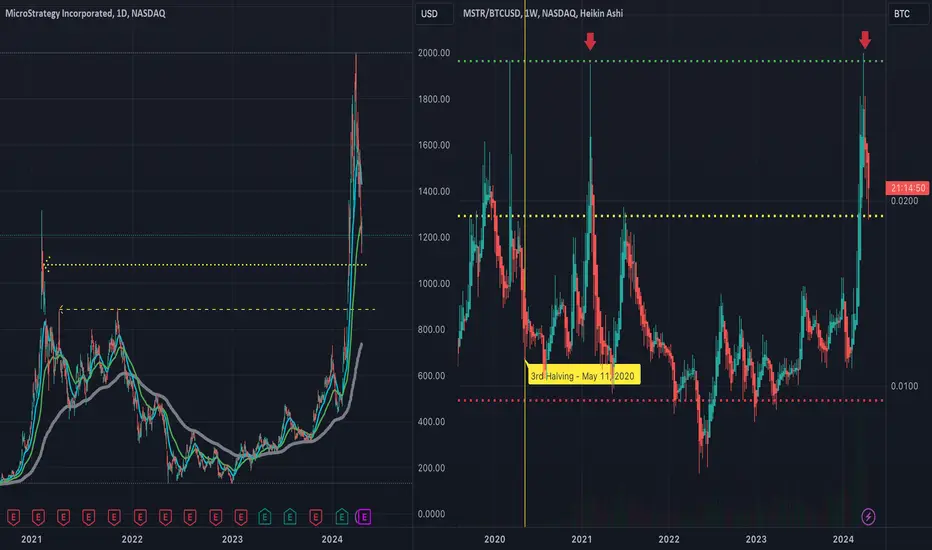Screen dimensions: 932x550
Task: Open the USD currency selector
Action: [434, 14]
